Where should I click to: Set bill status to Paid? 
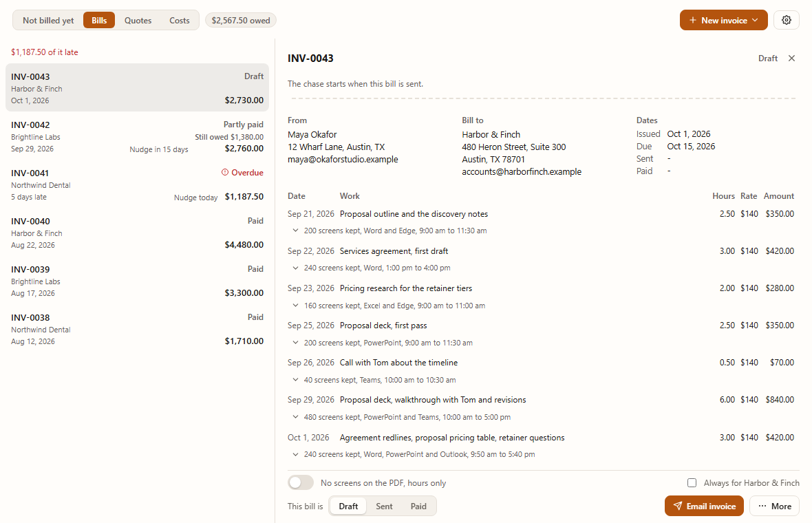pos(418,506)
